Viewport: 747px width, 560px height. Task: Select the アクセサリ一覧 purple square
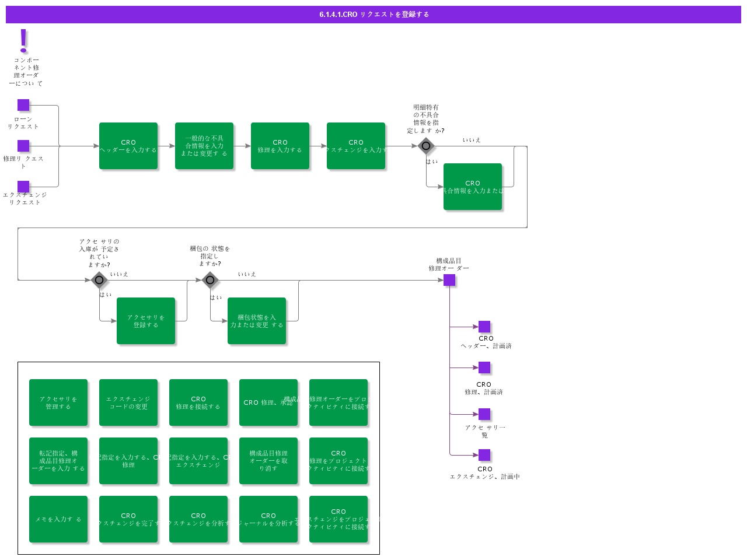tap(484, 414)
